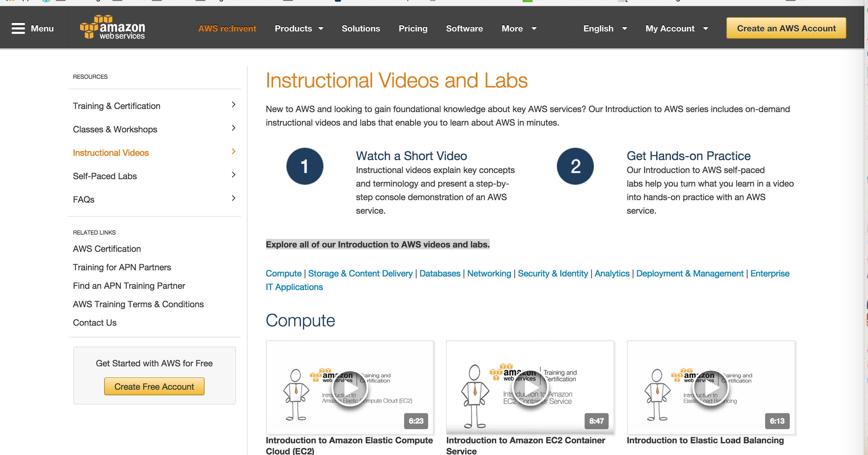This screenshot has width=868, height=455.
Task: Open AWS Training Terms & Conditions link
Action: pyautogui.click(x=138, y=304)
